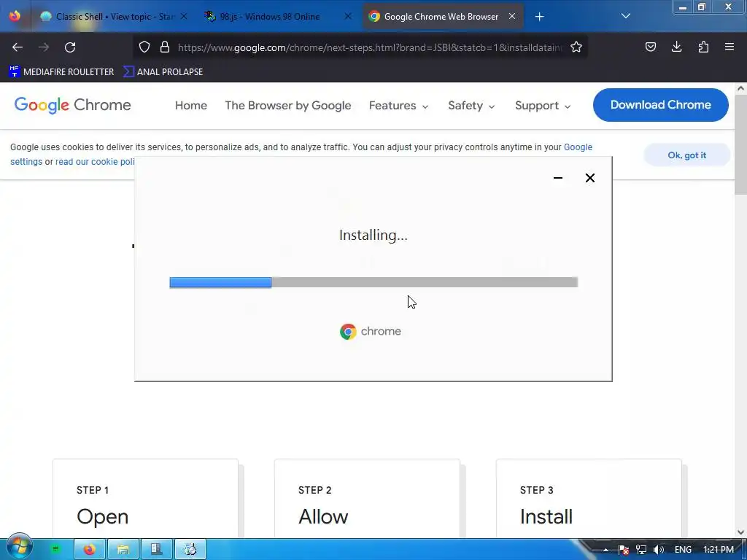Open File Explorer from the taskbar
This screenshot has width=747, height=560.
click(x=123, y=550)
